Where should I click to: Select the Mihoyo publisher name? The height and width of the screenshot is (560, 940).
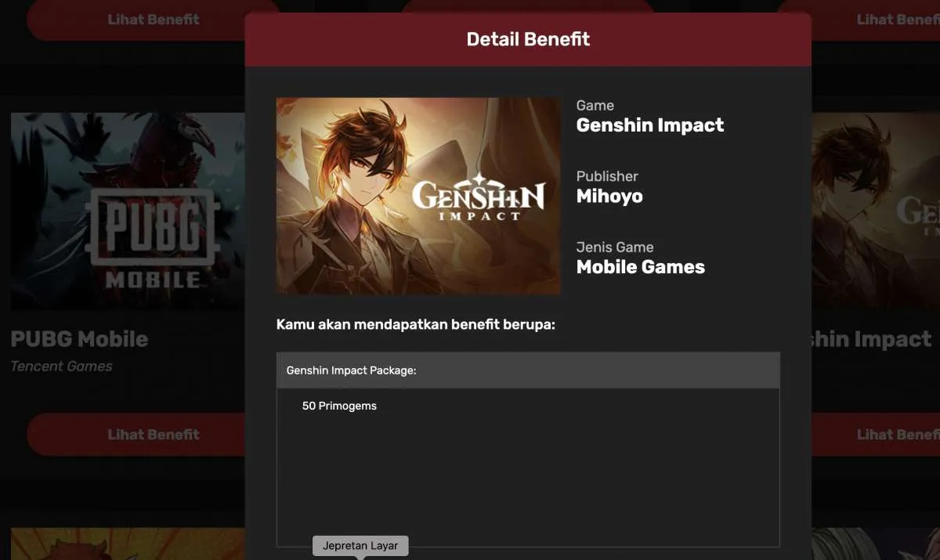tap(609, 196)
